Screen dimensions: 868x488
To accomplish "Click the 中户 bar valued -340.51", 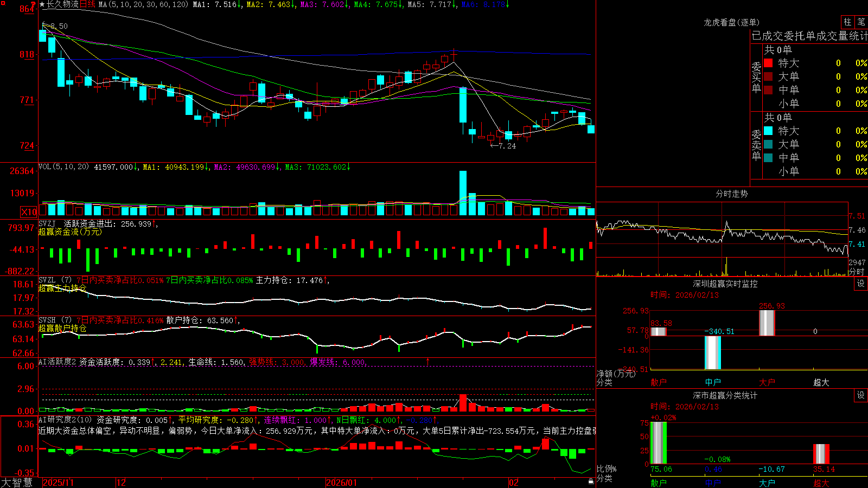I will 713,352.
